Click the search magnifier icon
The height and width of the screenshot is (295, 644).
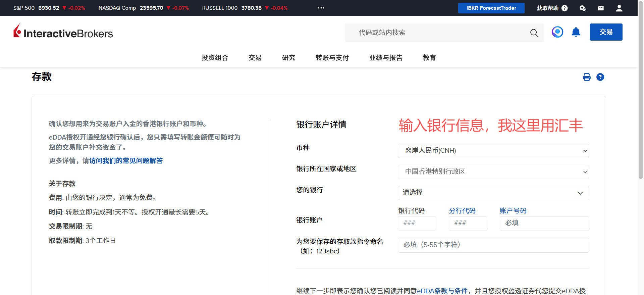pyautogui.click(x=534, y=33)
